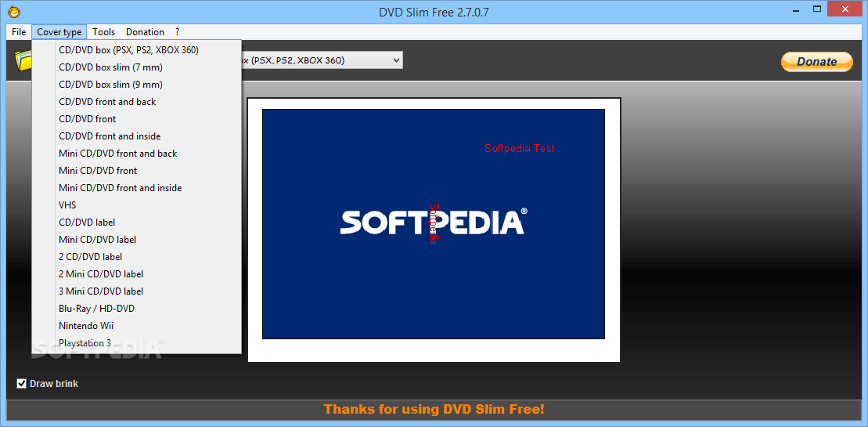The width and height of the screenshot is (868, 427).
Task: Minimize the DVD Slim Free window
Action: (x=794, y=9)
